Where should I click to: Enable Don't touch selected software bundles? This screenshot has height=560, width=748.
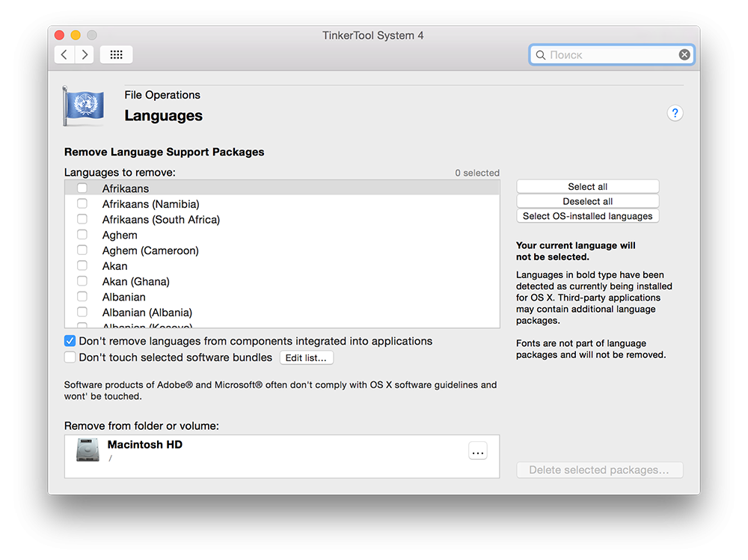click(70, 357)
